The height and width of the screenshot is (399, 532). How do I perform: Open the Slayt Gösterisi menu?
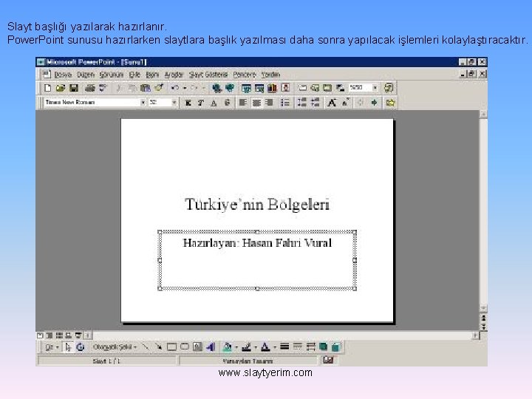(208, 75)
